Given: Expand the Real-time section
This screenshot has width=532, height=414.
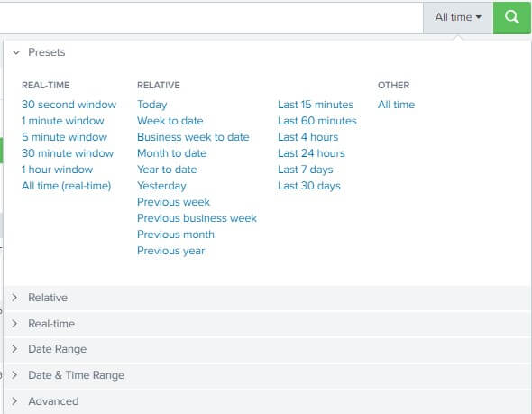Looking at the screenshot, I should (268, 324).
